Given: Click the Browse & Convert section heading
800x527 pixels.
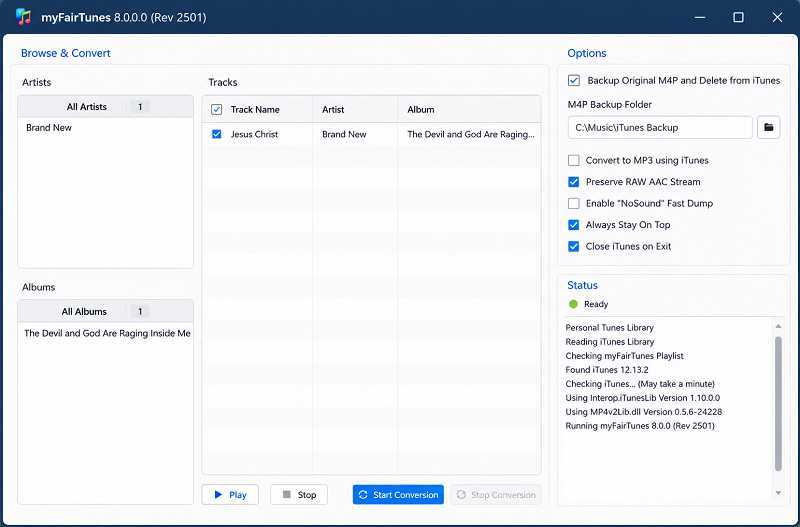Looking at the screenshot, I should 66,53.
